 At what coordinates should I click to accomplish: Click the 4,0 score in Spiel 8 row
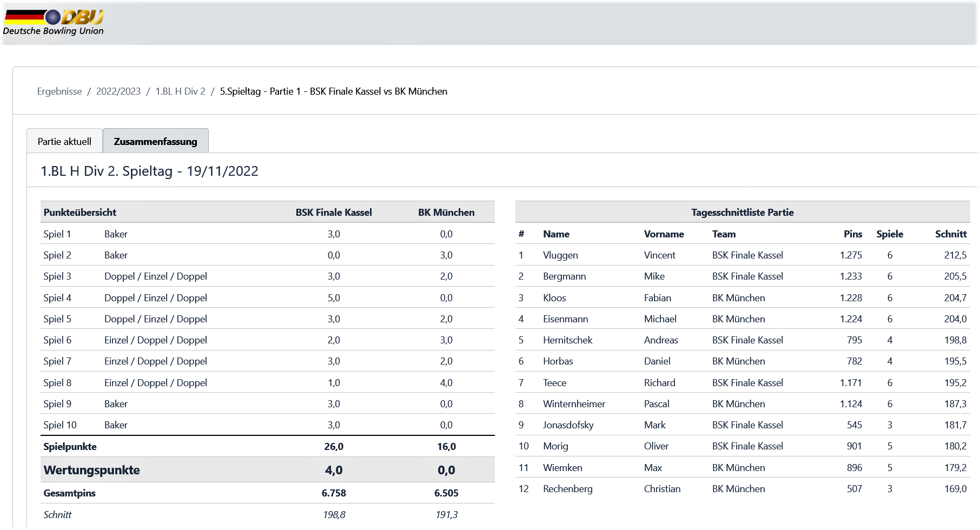pyautogui.click(x=446, y=383)
